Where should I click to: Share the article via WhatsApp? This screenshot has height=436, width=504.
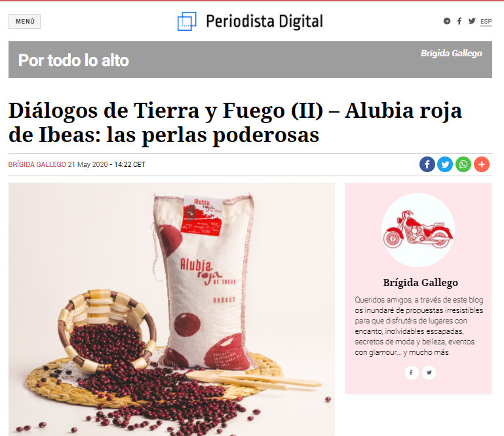tap(463, 164)
